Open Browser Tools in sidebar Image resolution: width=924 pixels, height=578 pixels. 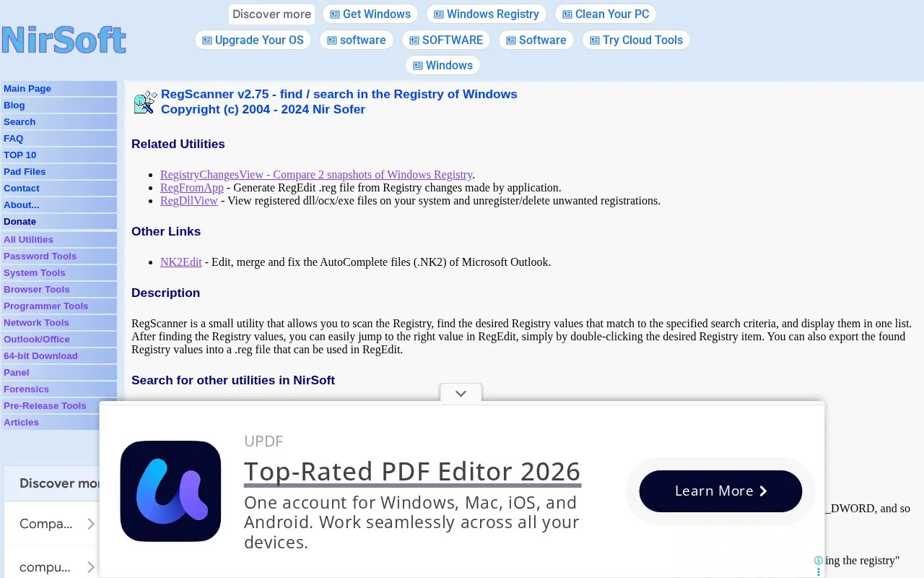59,290
